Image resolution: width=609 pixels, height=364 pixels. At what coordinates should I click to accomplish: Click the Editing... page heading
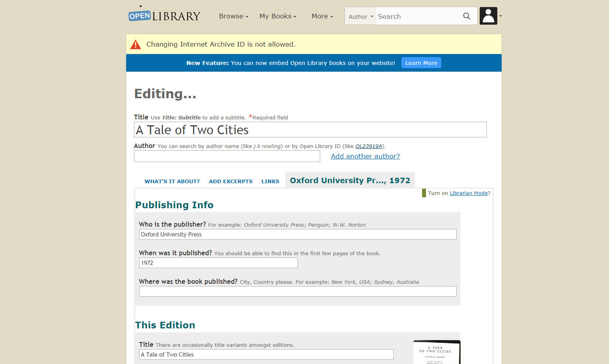(x=165, y=94)
